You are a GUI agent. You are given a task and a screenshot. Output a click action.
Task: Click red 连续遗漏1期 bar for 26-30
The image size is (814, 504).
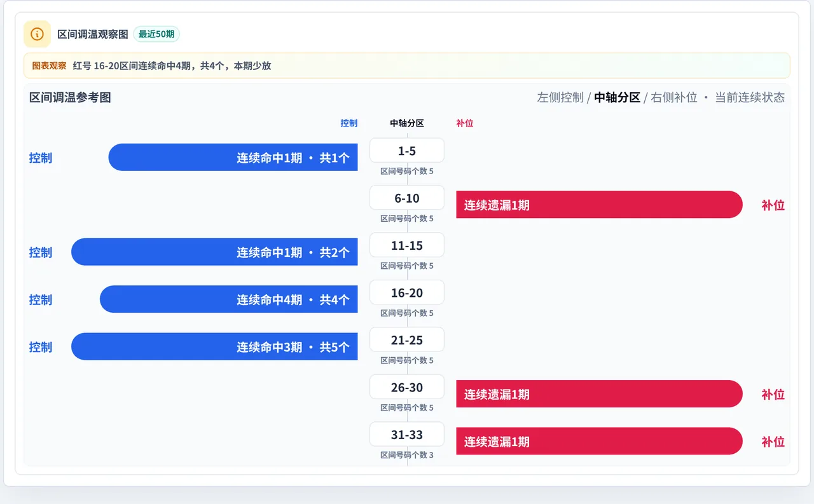599,394
